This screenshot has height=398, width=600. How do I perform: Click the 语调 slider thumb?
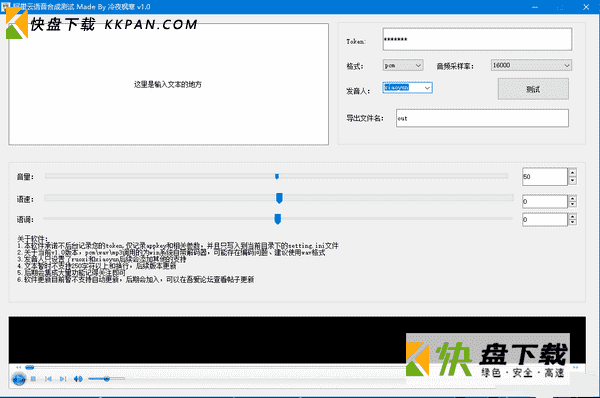tap(278, 219)
